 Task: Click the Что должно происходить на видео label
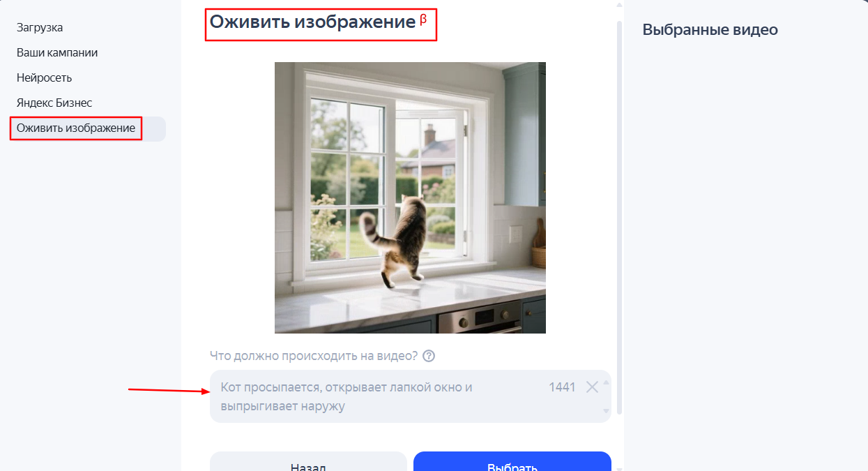(314, 356)
